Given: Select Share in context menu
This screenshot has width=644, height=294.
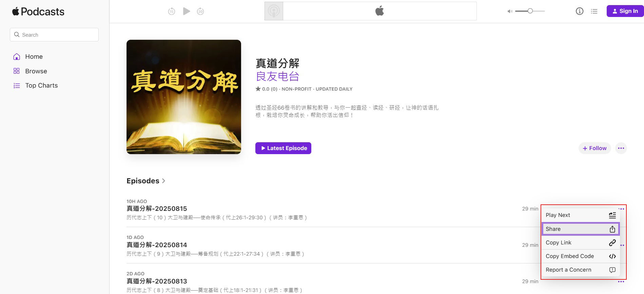Looking at the screenshot, I should [x=581, y=229].
